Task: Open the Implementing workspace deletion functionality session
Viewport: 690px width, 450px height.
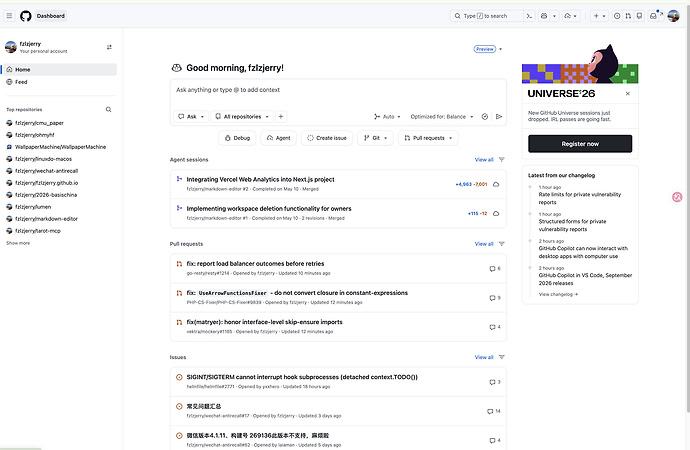Action: coord(269,209)
